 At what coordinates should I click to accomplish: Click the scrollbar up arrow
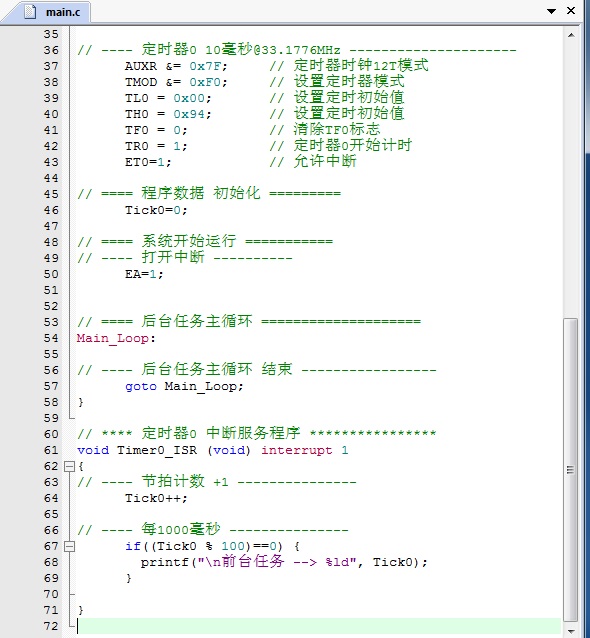[571, 35]
